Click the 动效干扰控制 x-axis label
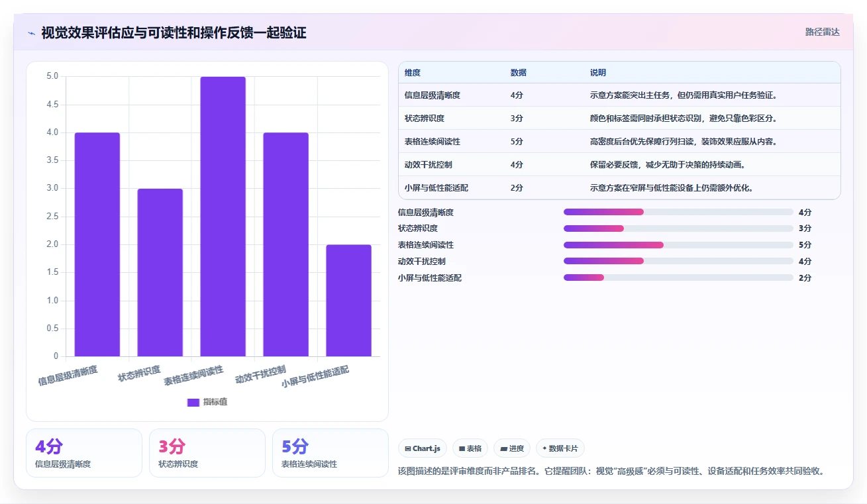 point(261,375)
